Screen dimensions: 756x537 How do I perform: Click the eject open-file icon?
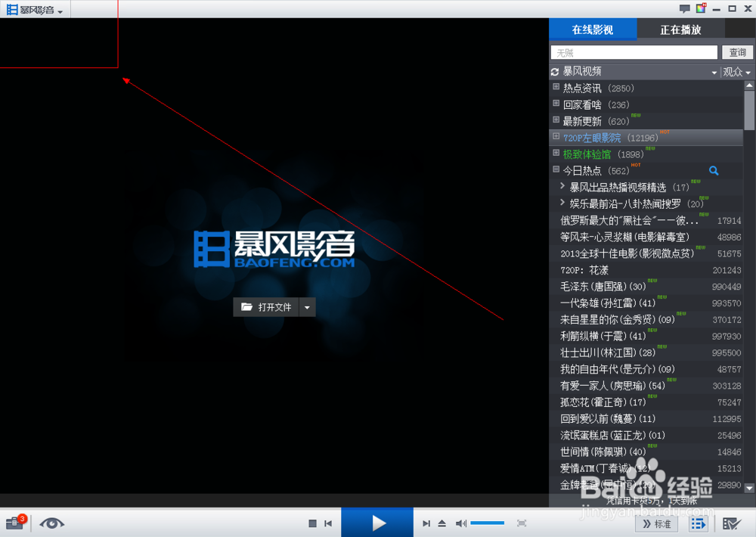(442, 523)
